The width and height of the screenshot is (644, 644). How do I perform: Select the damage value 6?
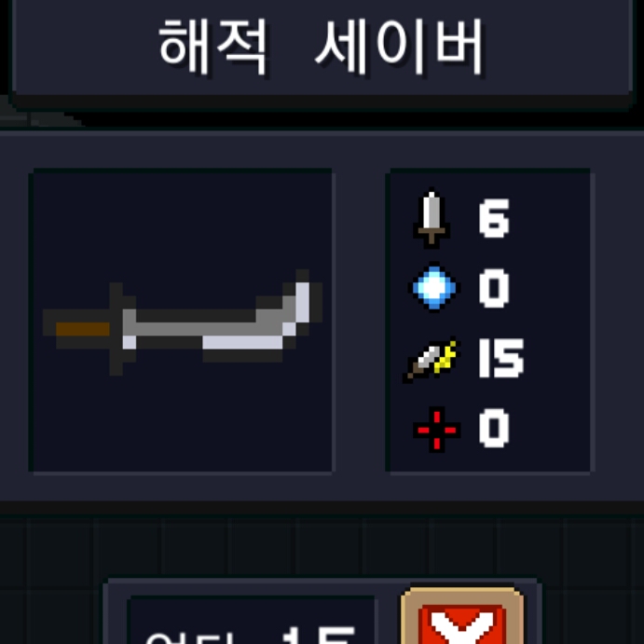point(494,218)
